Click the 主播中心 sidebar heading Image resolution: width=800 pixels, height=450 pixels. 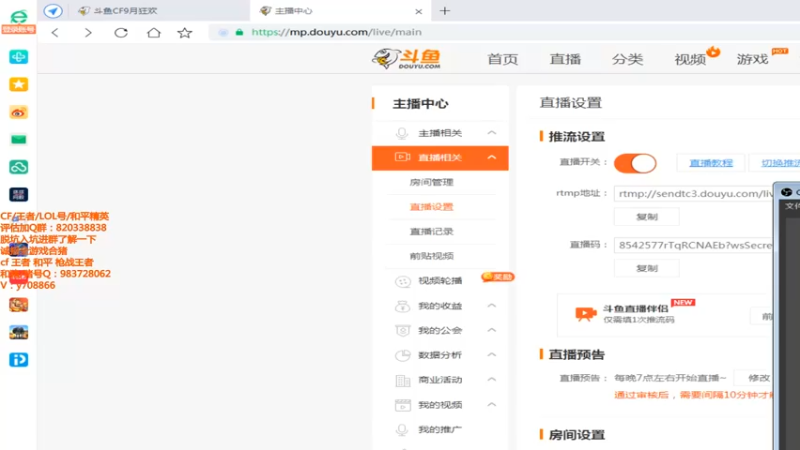(x=420, y=104)
